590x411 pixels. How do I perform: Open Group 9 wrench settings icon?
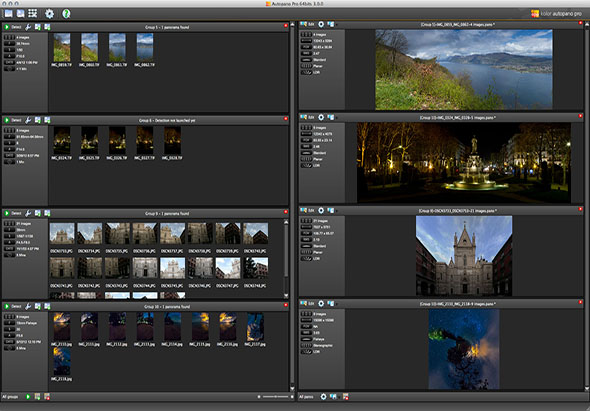[28, 213]
